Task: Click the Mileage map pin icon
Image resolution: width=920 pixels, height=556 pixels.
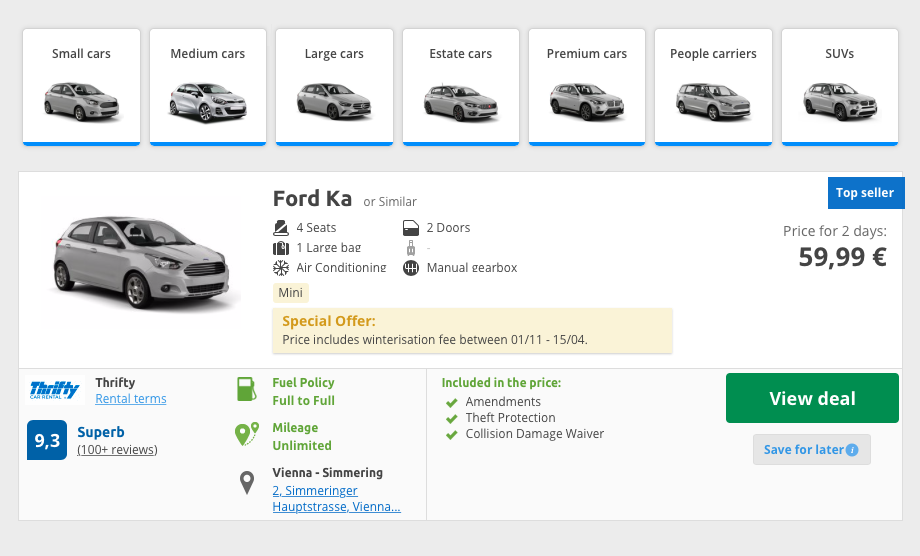Action: click(x=246, y=435)
